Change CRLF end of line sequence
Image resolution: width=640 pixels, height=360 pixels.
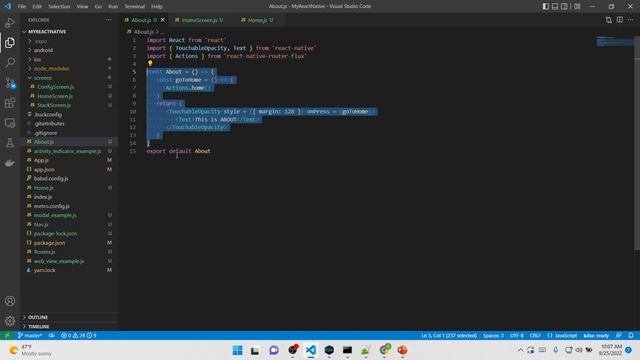(x=535, y=336)
